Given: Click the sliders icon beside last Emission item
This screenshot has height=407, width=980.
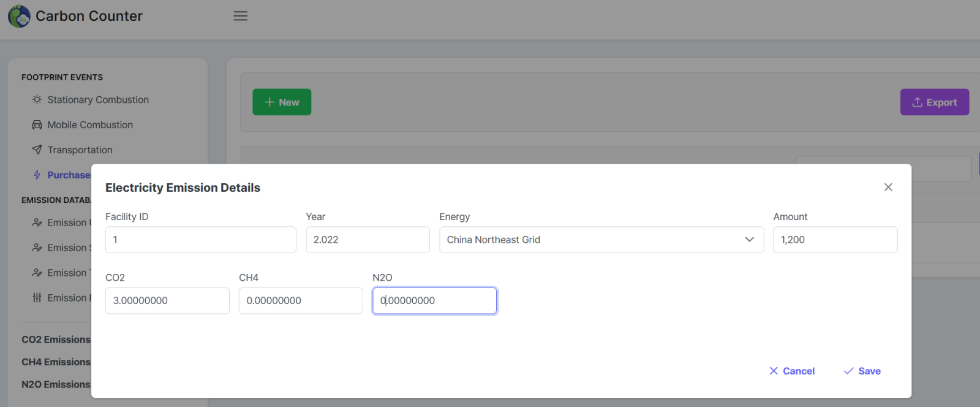Looking at the screenshot, I should click(37, 298).
